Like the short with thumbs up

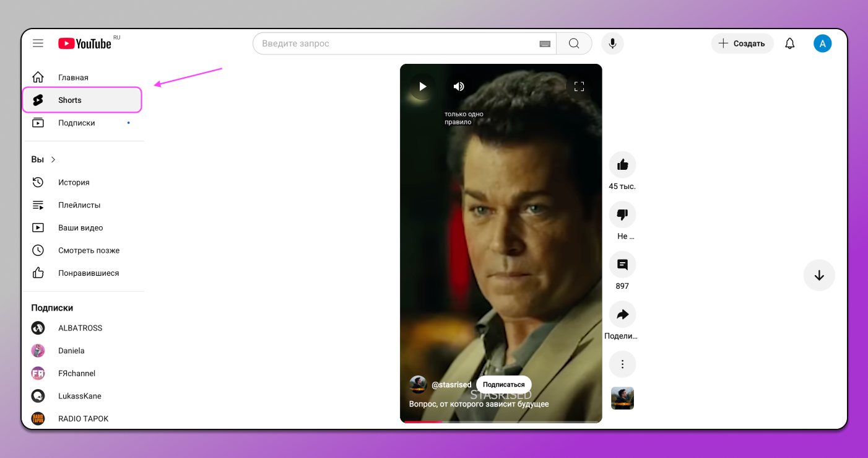622,165
